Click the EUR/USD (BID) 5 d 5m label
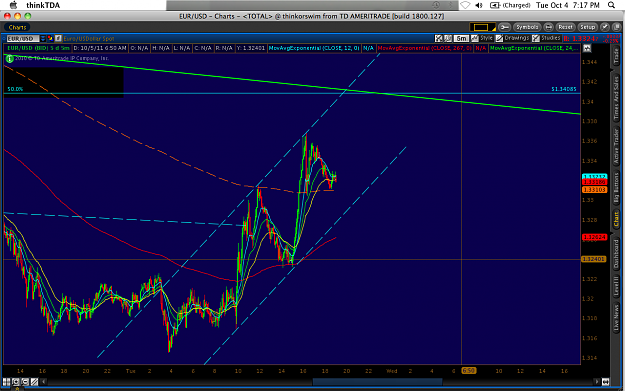The image size is (625, 391). [38, 48]
